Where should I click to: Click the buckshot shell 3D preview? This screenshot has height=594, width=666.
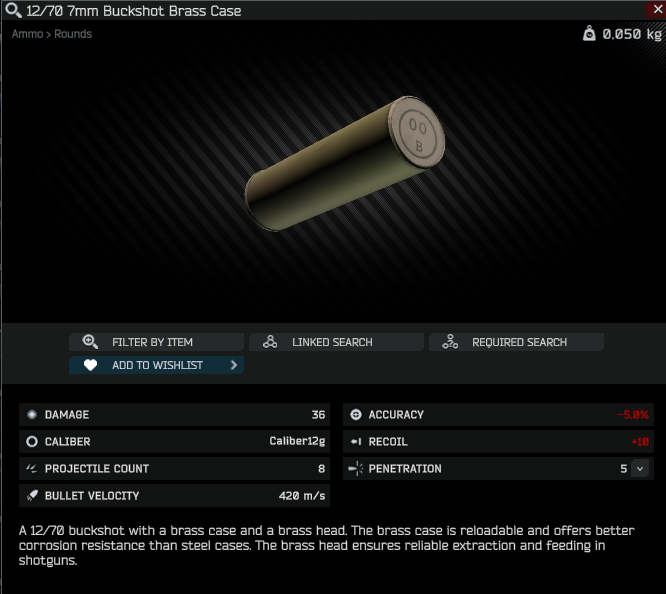344,164
